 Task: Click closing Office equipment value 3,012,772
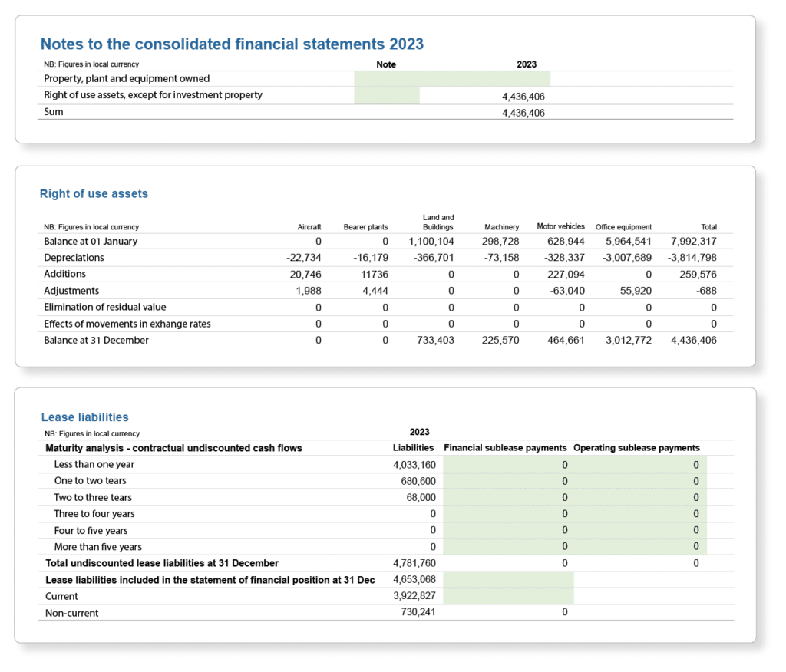pyautogui.click(x=629, y=341)
